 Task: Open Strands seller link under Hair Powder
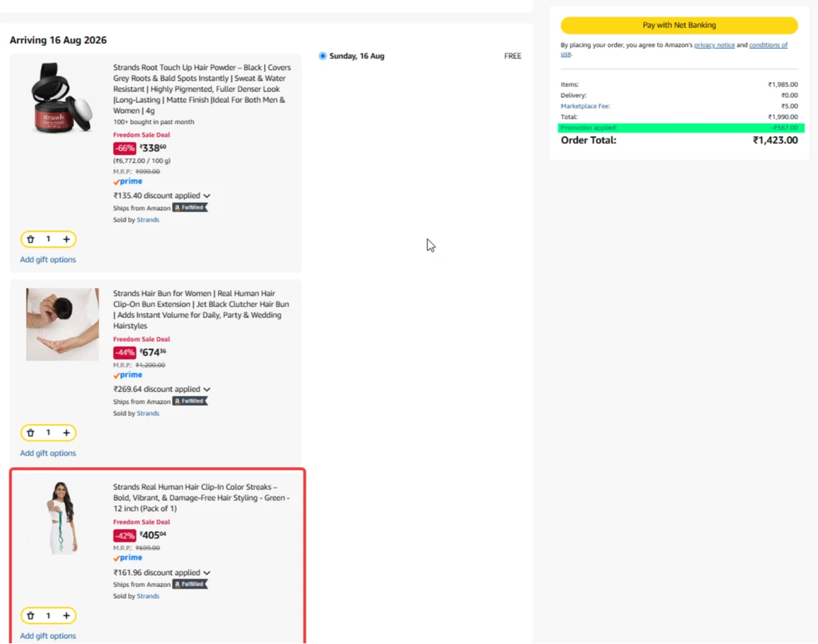[x=147, y=219]
